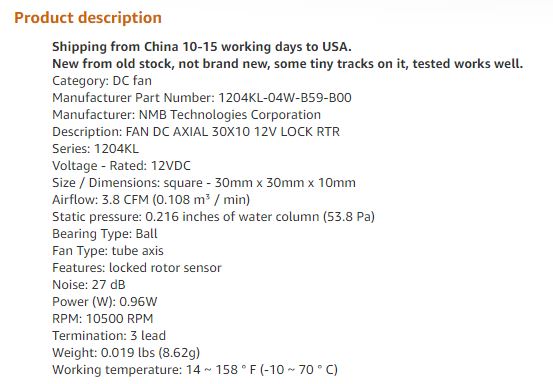Click the Manufacturer Part Number 1204KL-04W-B59-B00
The image size is (553, 384).
coord(202,97)
